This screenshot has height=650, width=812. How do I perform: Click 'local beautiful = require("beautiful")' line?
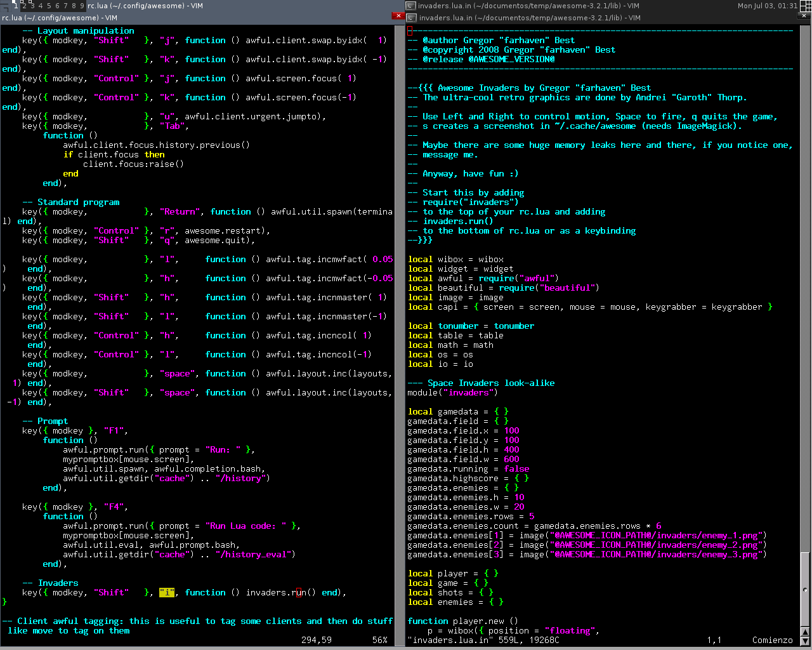tap(504, 288)
